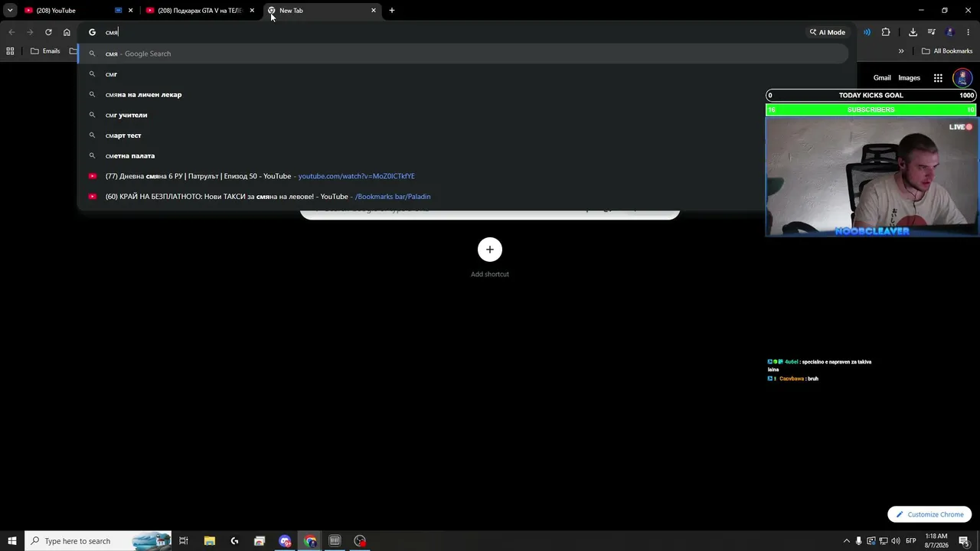Select the 'смг' search suggestion
Viewport: 980px width, 551px height.
coord(464,74)
